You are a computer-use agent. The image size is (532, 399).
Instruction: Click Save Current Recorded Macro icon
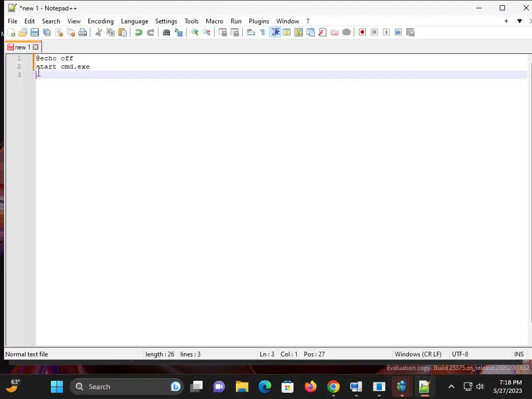pyautogui.click(x=410, y=33)
